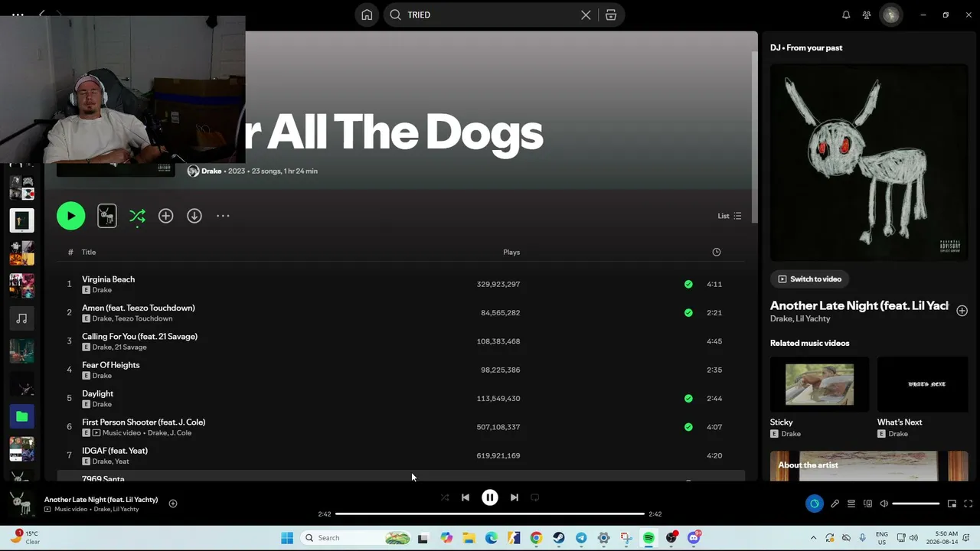Sort tracks by Plays column
980x551 pixels.
click(x=511, y=252)
